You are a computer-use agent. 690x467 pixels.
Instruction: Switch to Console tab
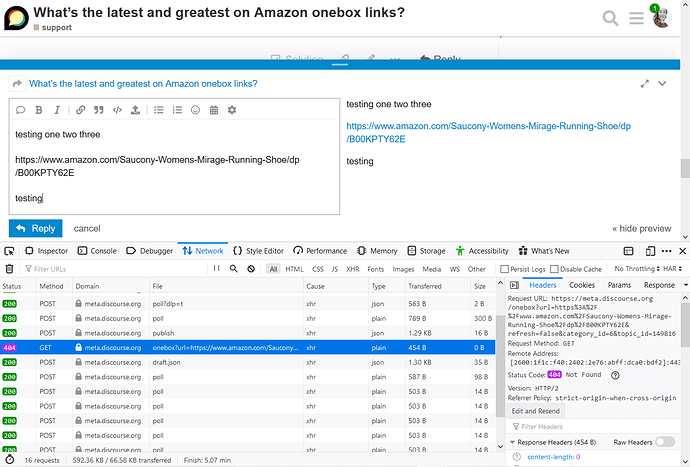click(x=97, y=251)
